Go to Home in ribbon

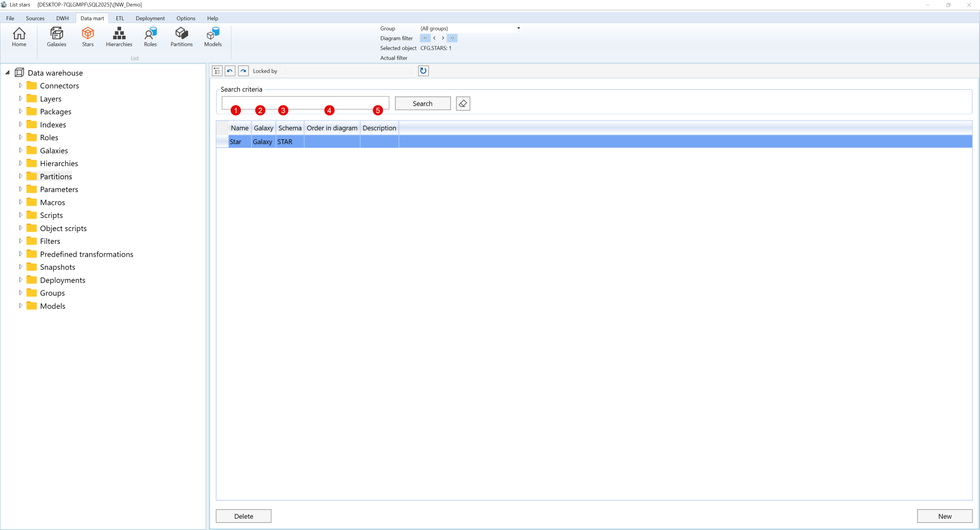coord(19,37)
